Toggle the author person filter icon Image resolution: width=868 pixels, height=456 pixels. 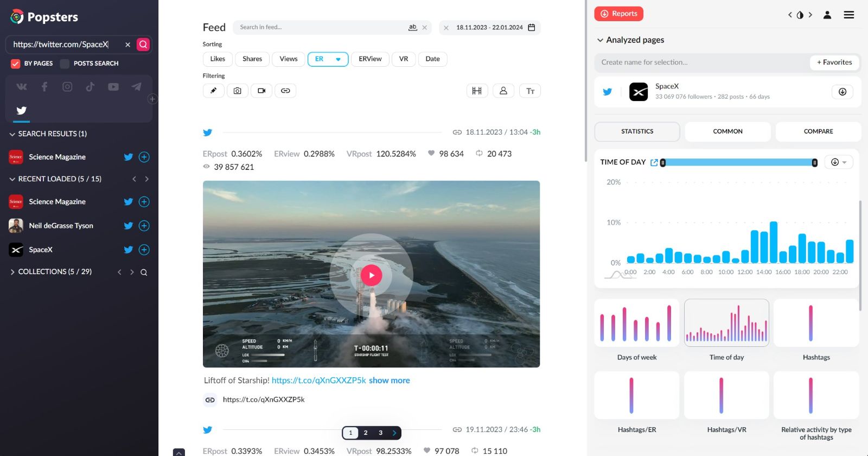point(503,91)
